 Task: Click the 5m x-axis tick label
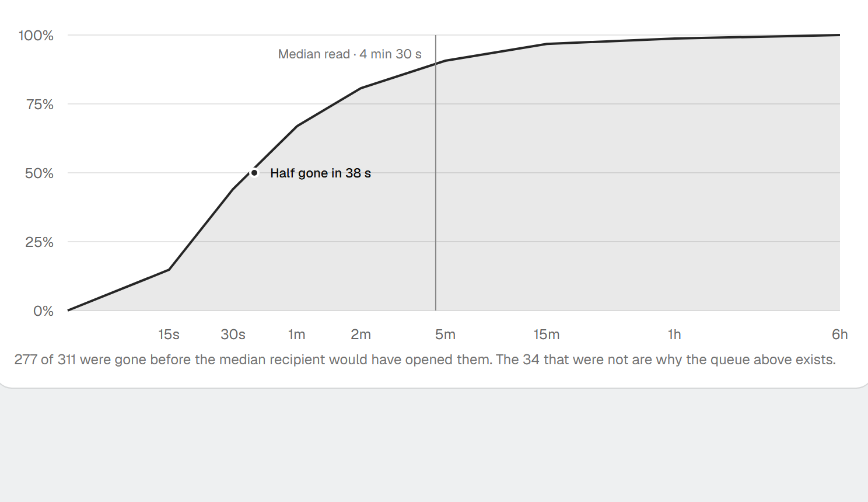coord(445,334)
